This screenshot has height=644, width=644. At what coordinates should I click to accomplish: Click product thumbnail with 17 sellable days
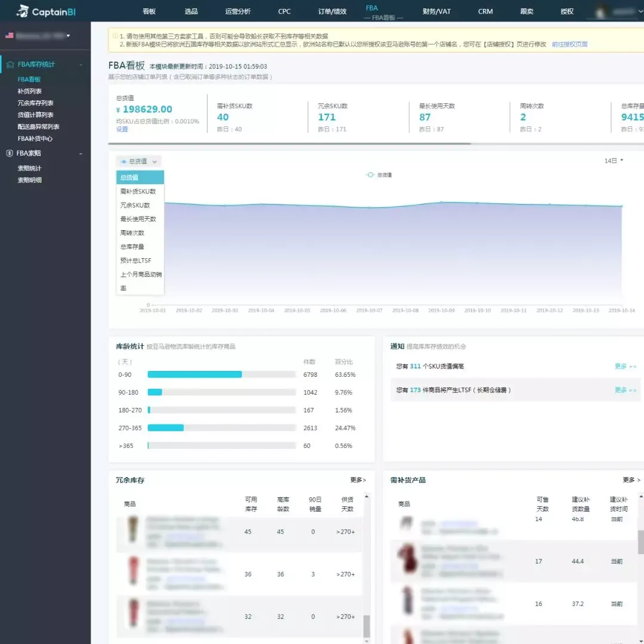tap(407, 558)
